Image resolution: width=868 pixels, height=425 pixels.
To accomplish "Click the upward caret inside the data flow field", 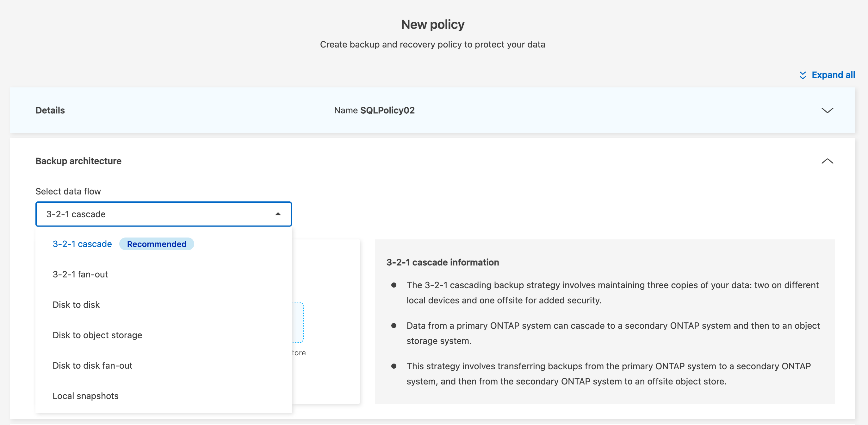I will click(278, 214).
